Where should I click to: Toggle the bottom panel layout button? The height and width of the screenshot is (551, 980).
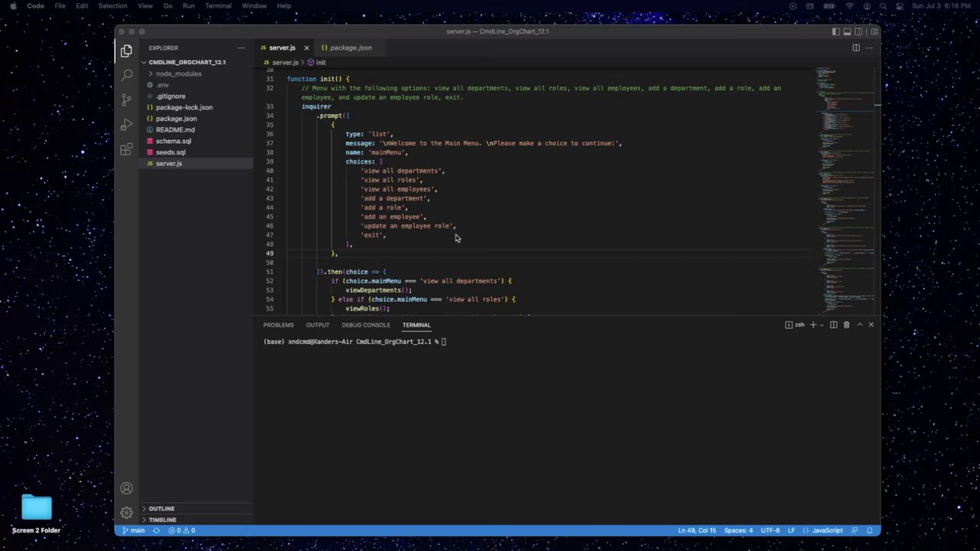847,31
